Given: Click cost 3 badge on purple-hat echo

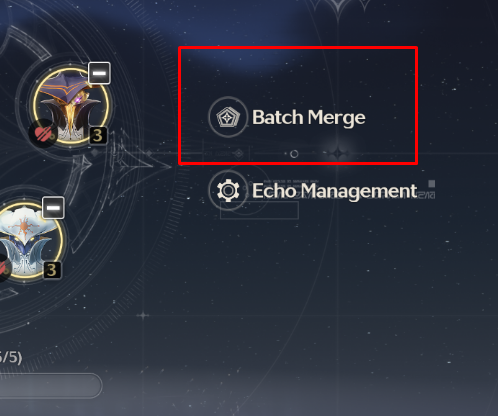Looking at the screenshot, I should point(98,136).
